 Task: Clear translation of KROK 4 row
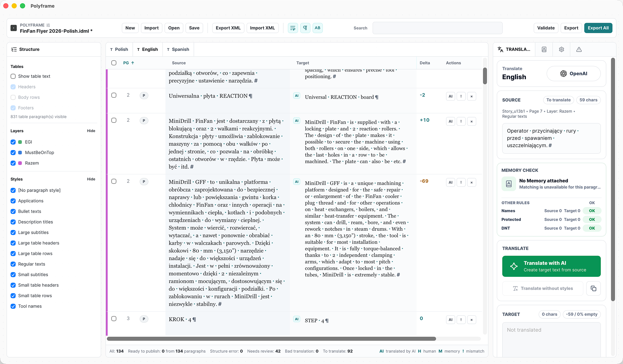471,320
